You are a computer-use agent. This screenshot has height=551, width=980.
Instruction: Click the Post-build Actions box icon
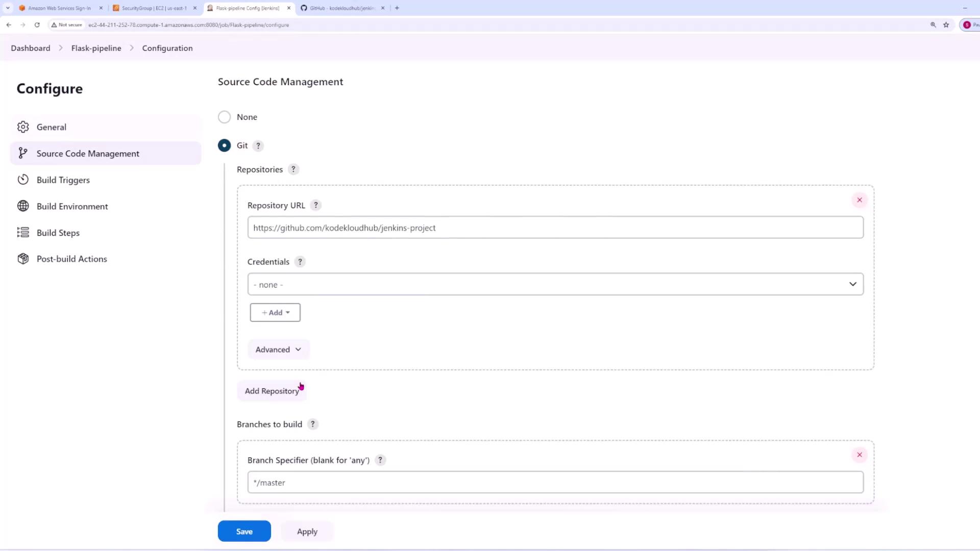pyautogui.click(x=23, y=259)
